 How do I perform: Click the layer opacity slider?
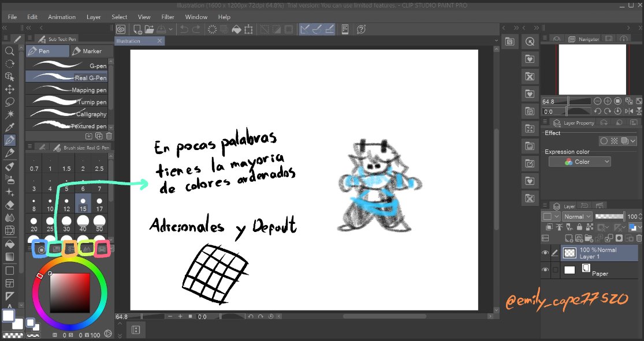point(609,216)
